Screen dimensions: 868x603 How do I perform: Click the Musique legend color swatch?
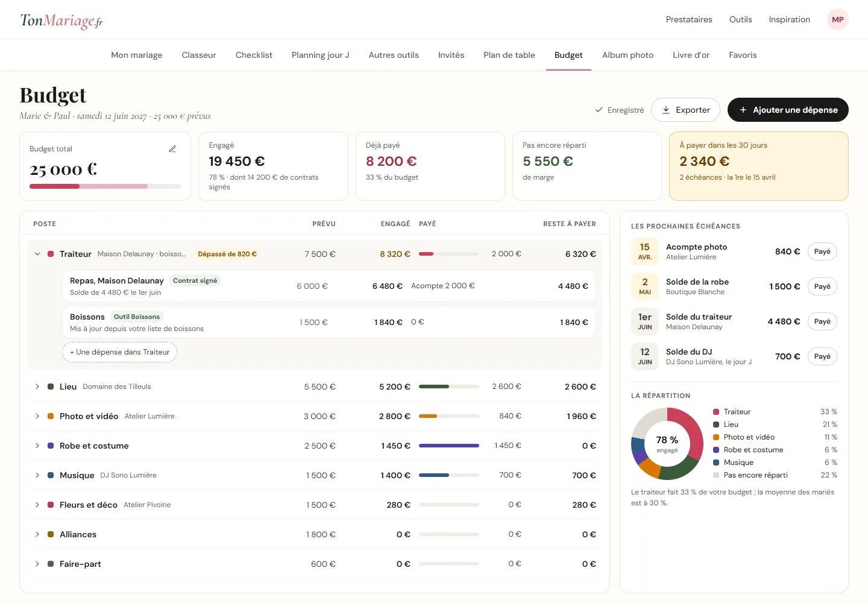tap(716, 463)
